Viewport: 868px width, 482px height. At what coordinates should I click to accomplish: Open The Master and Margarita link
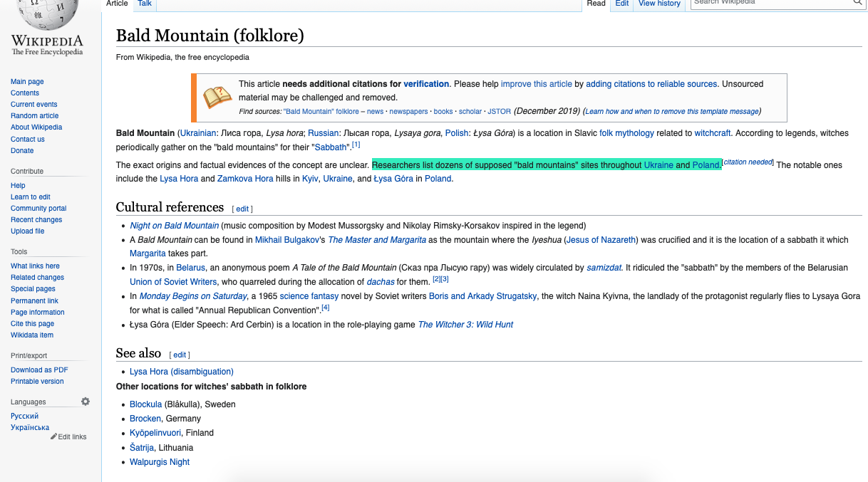(377, 240)
